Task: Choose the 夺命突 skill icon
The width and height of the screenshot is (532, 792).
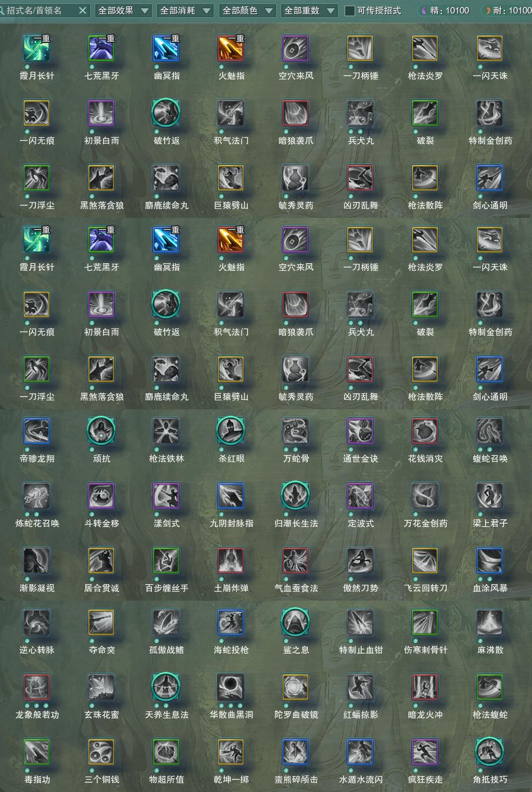Action: coord(102,622)
